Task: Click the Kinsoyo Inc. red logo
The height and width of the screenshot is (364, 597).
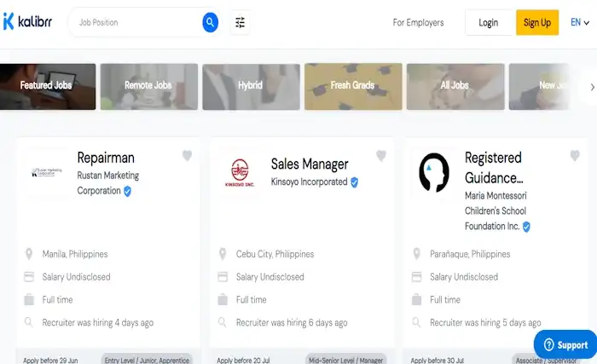Action: [x=240, y=173]
